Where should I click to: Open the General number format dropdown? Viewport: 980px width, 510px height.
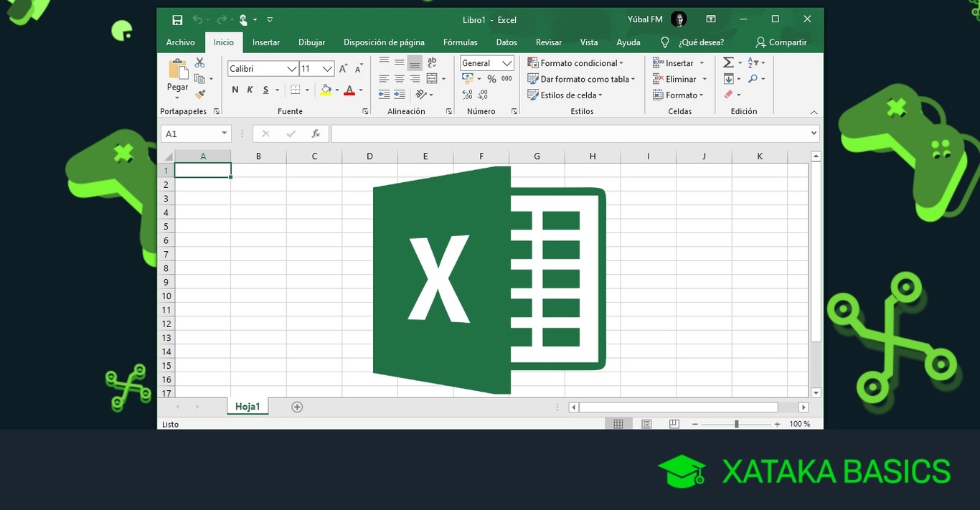[507, 63]
